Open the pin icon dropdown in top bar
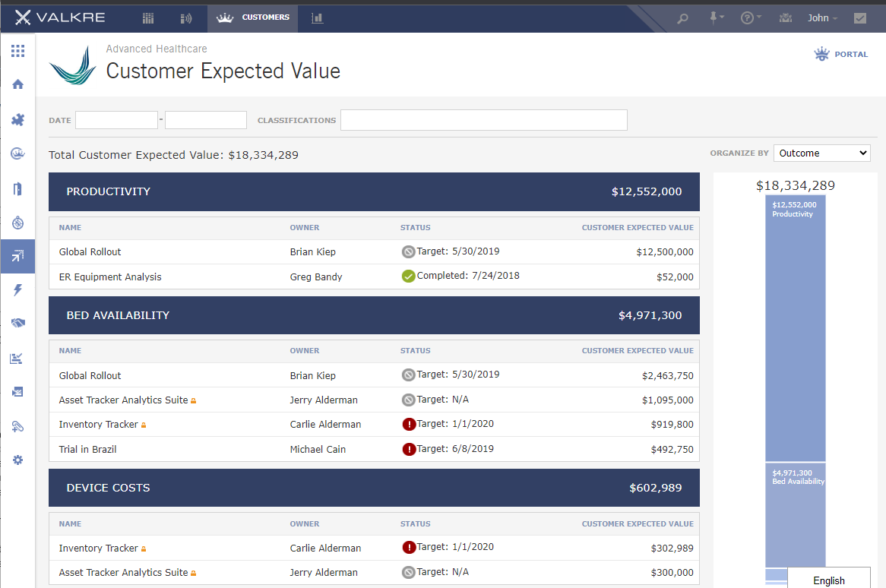This screenshot has width=886, height=588. tap(715, 17)
